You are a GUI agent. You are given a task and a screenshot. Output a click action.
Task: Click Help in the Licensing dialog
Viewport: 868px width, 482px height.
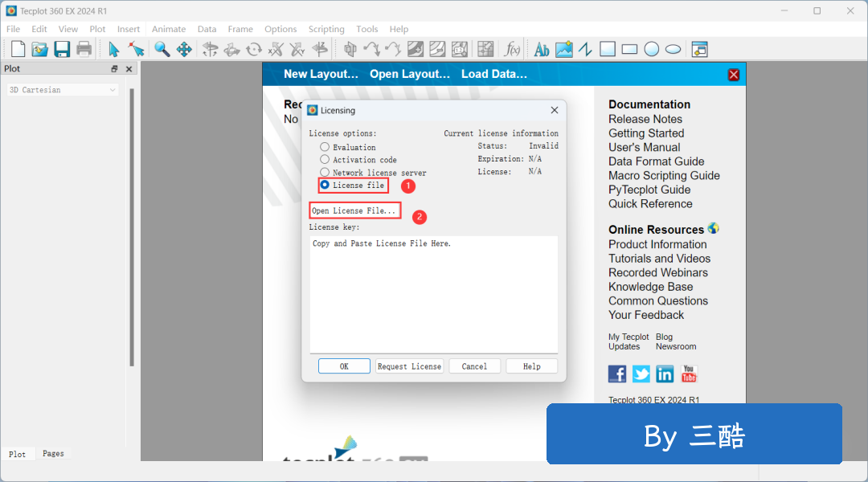(531, 366)
